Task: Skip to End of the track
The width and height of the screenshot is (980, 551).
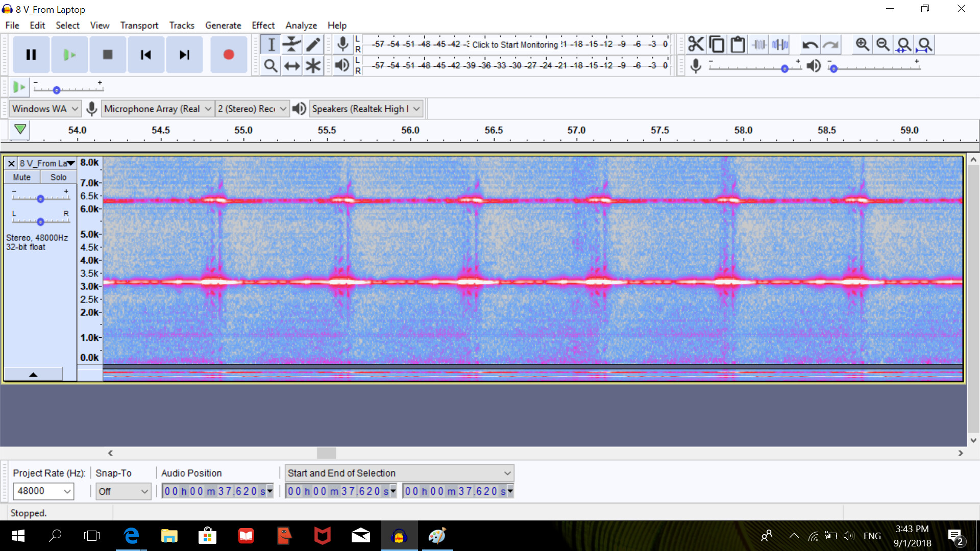Action: (x=184, y=55)
